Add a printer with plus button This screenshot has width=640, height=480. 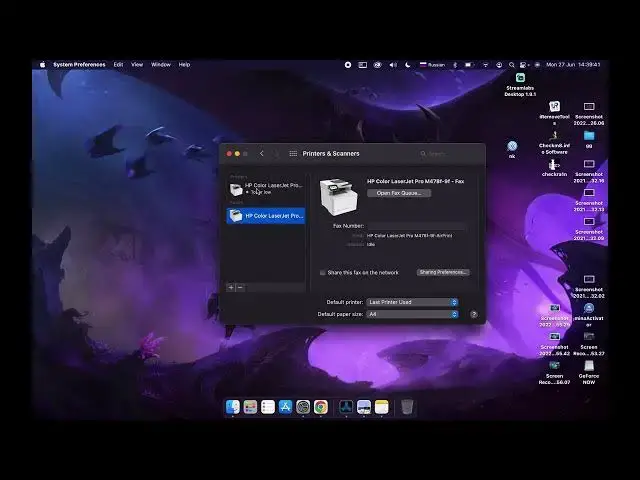(231, 287)
